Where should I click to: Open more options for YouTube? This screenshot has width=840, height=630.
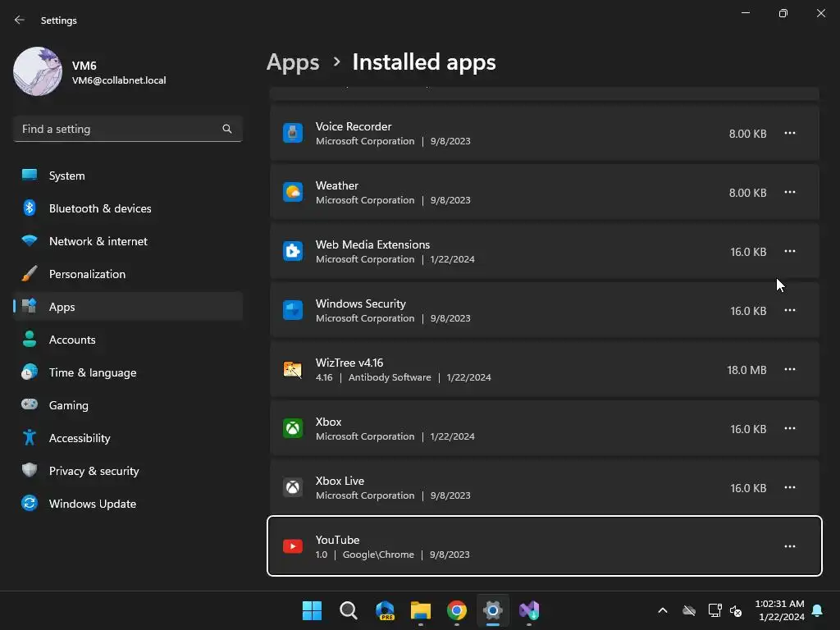point(790,546)
